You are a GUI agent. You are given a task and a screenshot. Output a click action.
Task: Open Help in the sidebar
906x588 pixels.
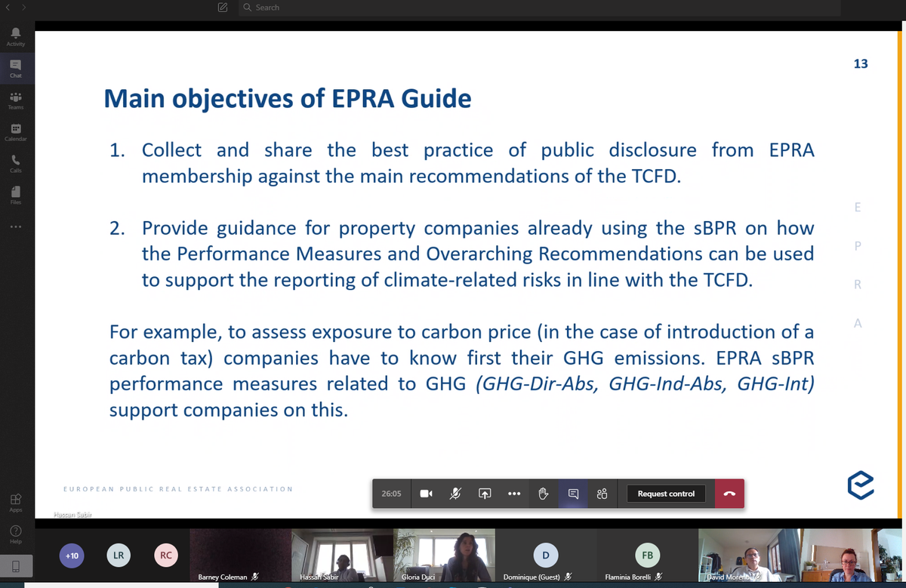click(15, 534)
